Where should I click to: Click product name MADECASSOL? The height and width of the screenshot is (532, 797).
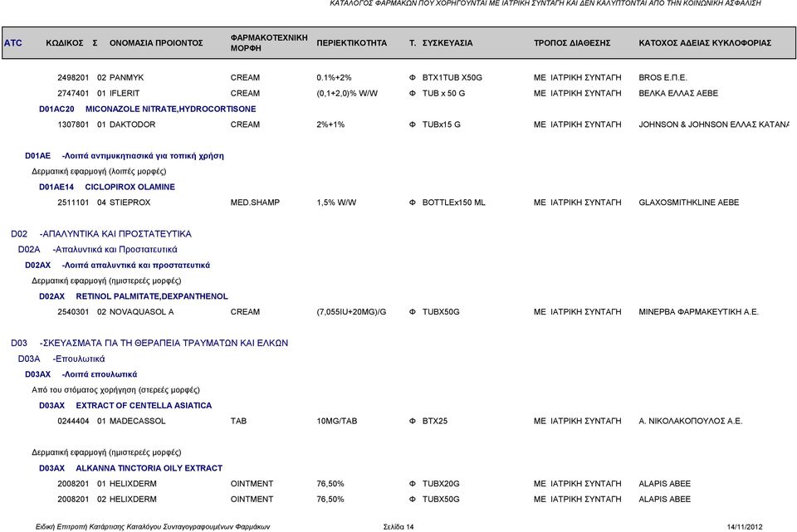click(138, 422)
